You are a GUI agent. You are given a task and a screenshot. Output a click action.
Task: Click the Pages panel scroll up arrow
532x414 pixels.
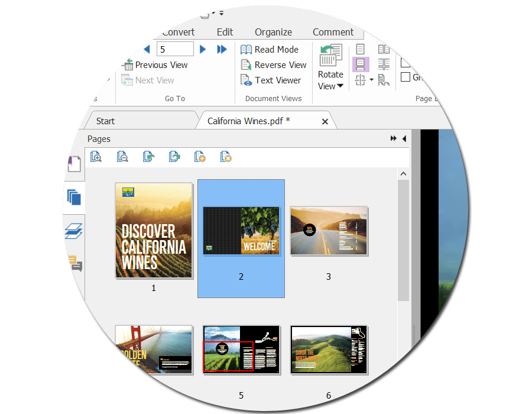403,174
